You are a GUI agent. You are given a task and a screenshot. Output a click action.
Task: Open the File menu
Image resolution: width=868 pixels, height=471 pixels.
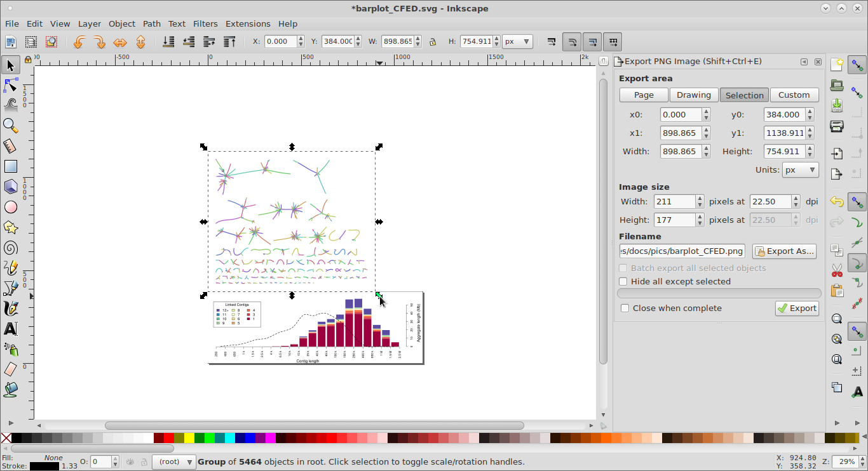point(12,23)
